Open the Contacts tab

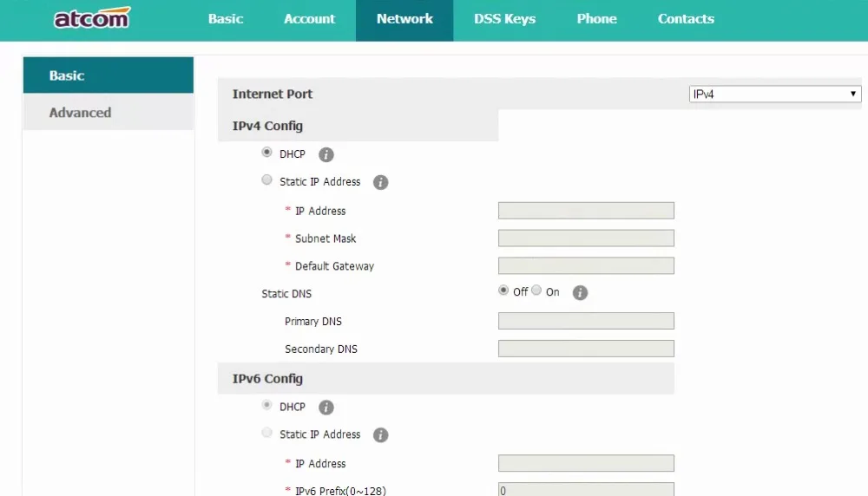click(686, 19)
